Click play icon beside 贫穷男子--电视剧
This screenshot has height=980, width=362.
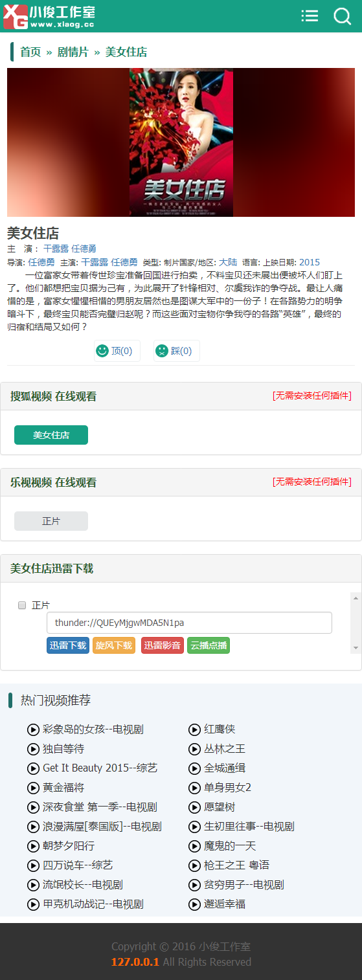194,885
